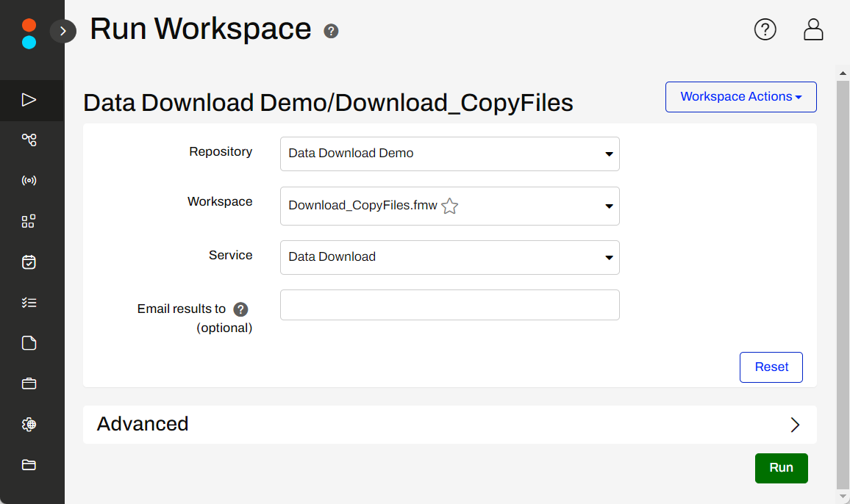
Task: Select the Run Workspace play icon in sidebar
Action: pyautogui.click(x=29, y=98)
